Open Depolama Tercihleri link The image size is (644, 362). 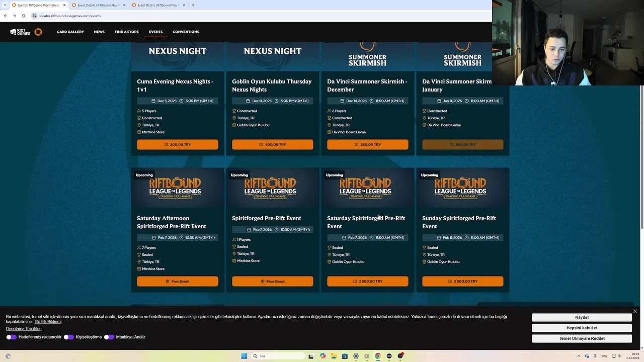pyautogui.click(x=24, y=329)
